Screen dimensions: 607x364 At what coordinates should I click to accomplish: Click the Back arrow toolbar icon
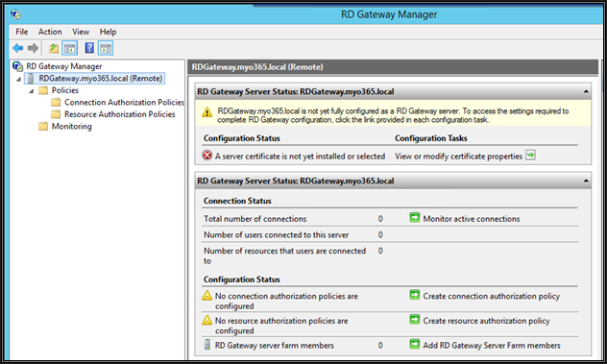click(18, 48)
